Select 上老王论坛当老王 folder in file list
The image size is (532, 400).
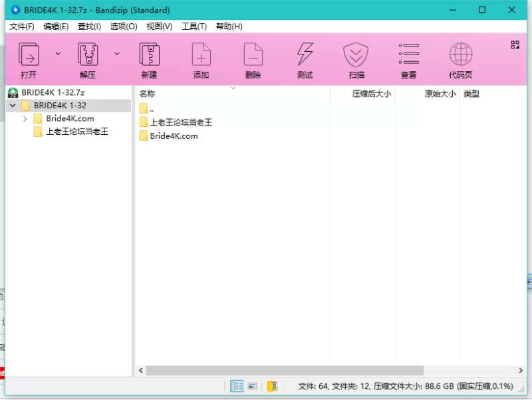pos(181,122)
